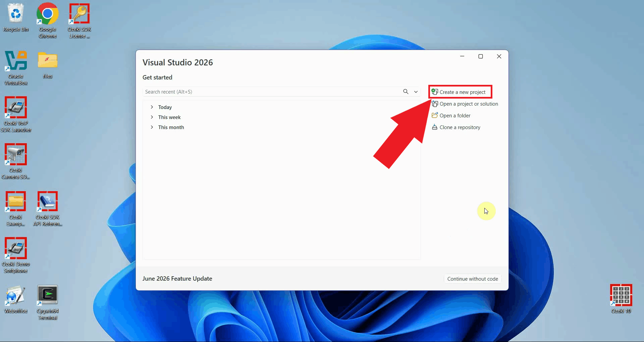Select the Ozeki Demo Softphone icon
This screenshot has width=644, height=342.
[x=16, y=255]
